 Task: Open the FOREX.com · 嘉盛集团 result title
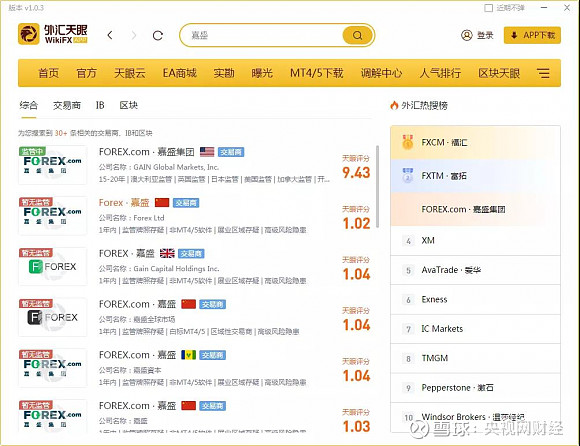[x=146, y=152]
